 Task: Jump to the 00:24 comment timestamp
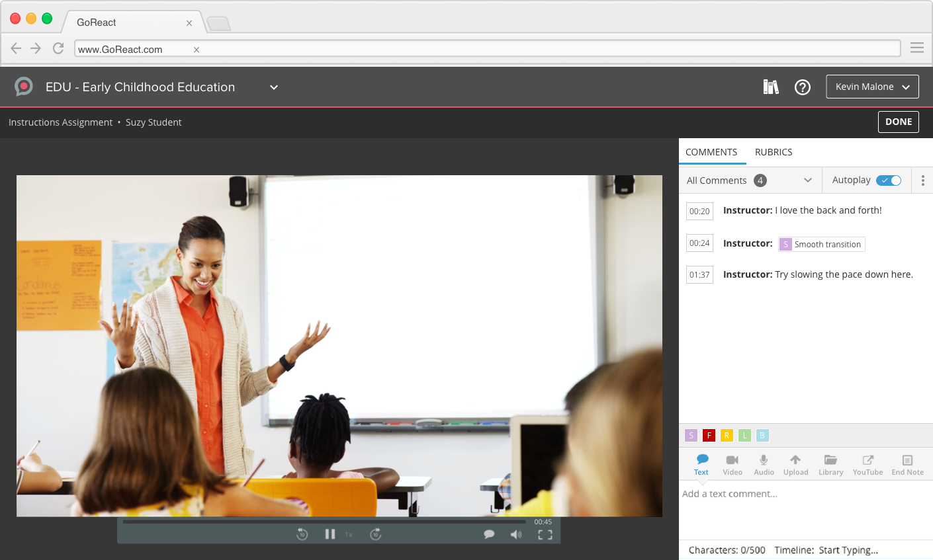(x=699, y=243)
